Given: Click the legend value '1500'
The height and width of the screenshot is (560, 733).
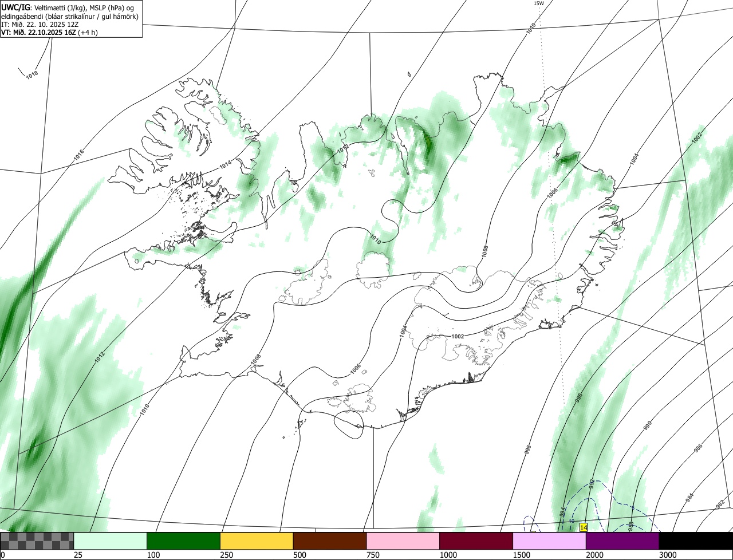Looking at the screenshot, I should (522, 555).
